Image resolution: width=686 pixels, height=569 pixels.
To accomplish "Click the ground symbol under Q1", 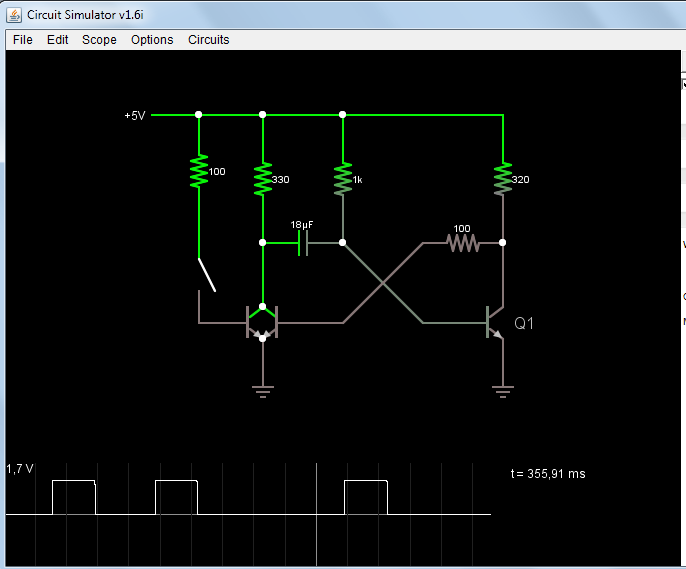I will [503, 391].
